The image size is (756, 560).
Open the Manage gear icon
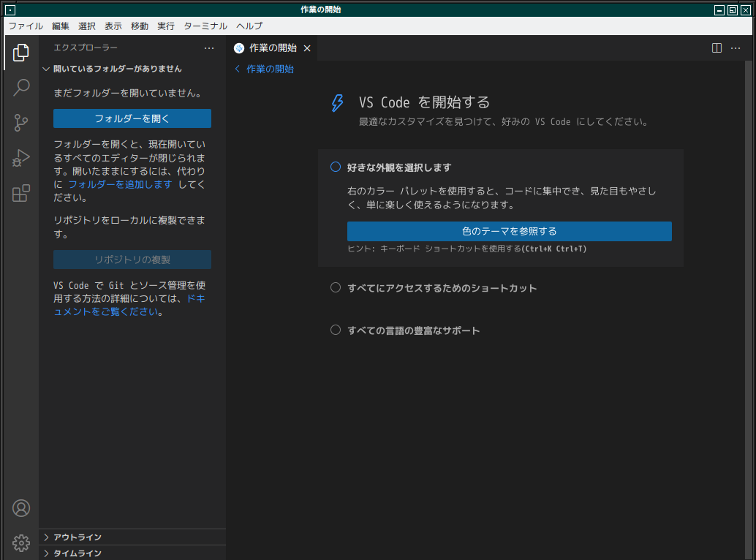click(x=20, y=543)
